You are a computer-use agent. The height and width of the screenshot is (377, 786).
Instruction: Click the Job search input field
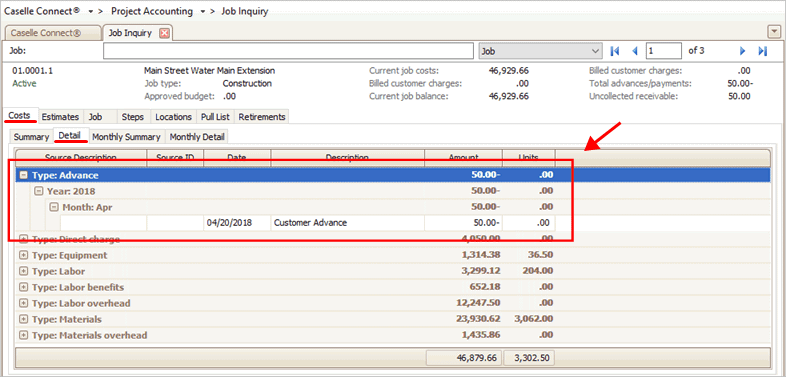[x=288, y=51]
